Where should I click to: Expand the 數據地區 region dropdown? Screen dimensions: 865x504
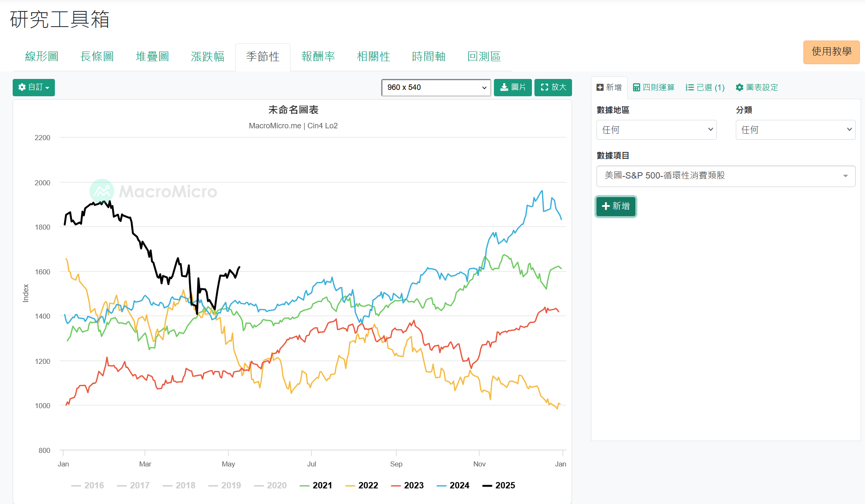(x=656, y=130)
